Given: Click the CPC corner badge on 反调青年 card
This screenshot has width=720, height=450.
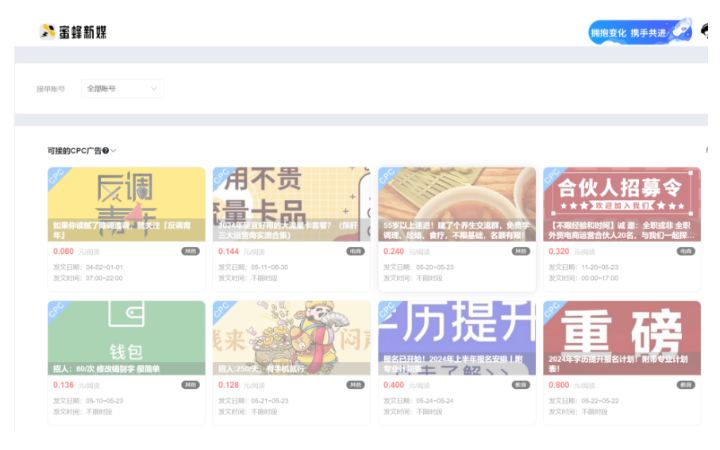Looking at the screenshot, I should coord(55,175).
